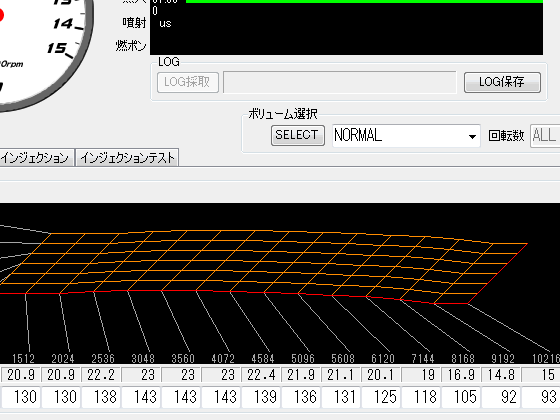Click the 14.8 value cell
The width and height of the screenshot is (560, 420).
(x=501, y=375)
